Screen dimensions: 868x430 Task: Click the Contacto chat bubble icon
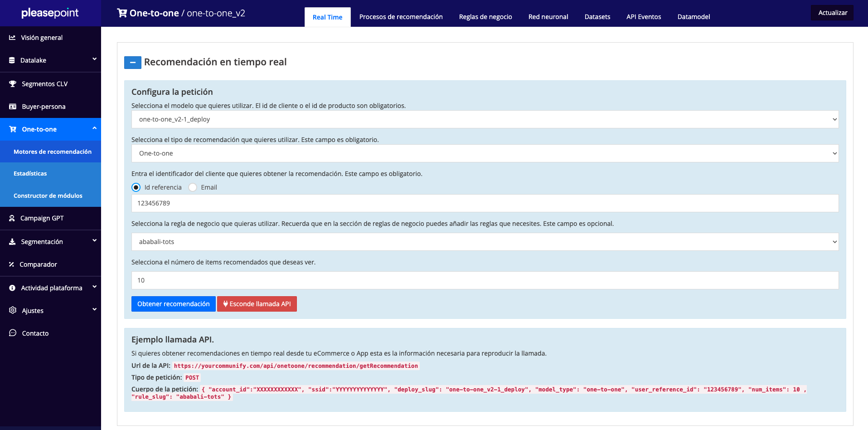pos(13,333)
